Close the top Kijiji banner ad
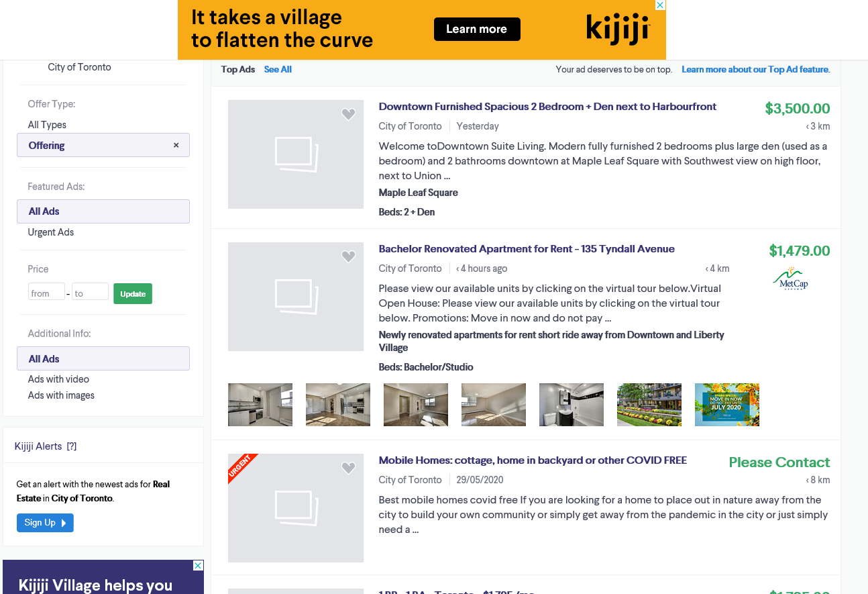The width and height of the screenshot is (868, 594). pos(660,5)
